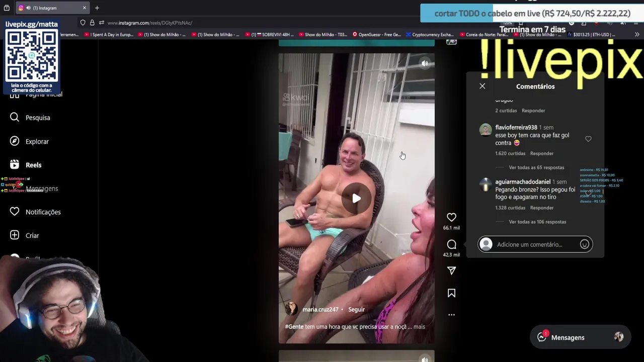644x362 pixels.
Task: Click maria.cruz247's avatar on reel
Action: pos(291,309)
